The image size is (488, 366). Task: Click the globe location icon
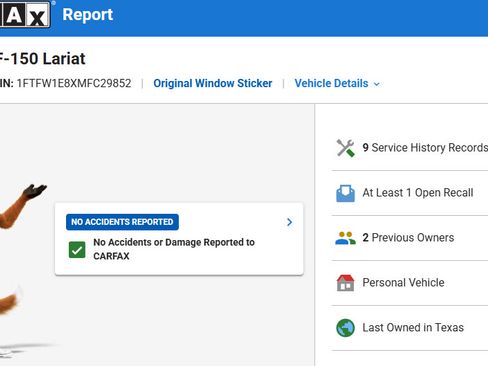(x=345, y=328)
